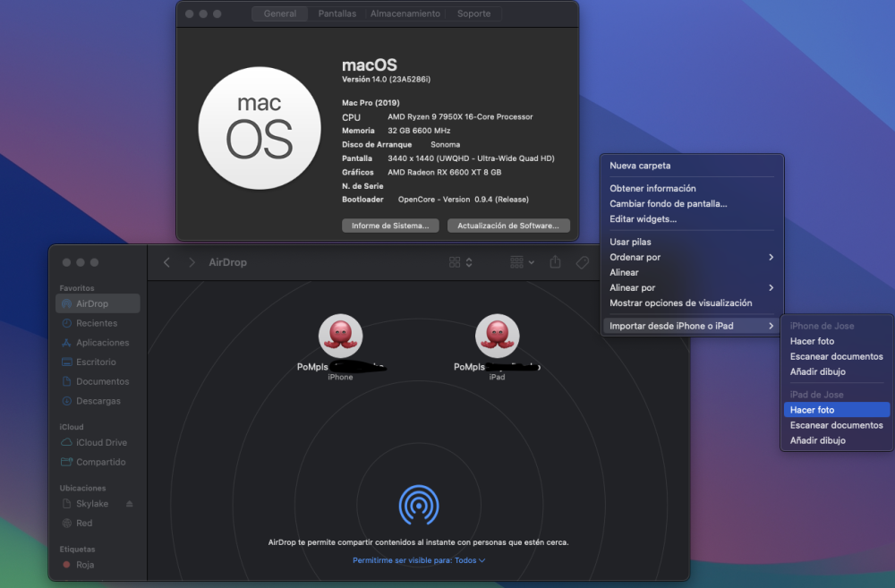Go forward in Finder window
The width and height of the screenshot is (895, 588).
192,262
